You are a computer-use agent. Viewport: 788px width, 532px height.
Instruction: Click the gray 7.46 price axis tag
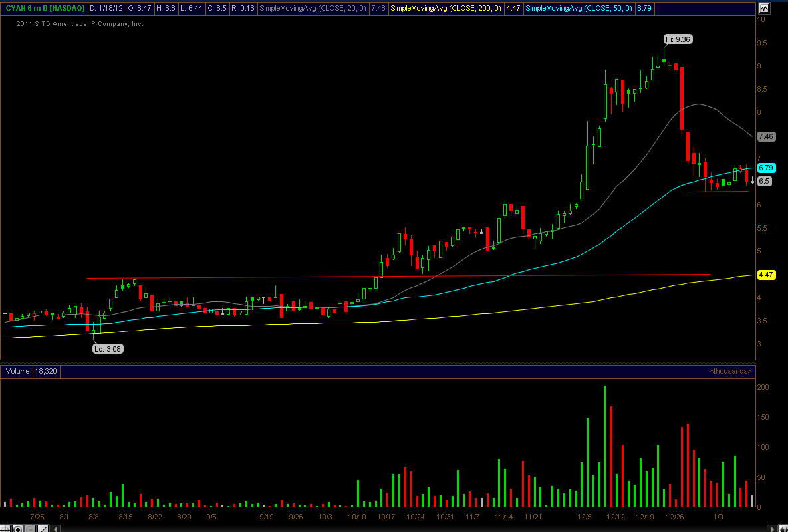(x=767, y=136)
